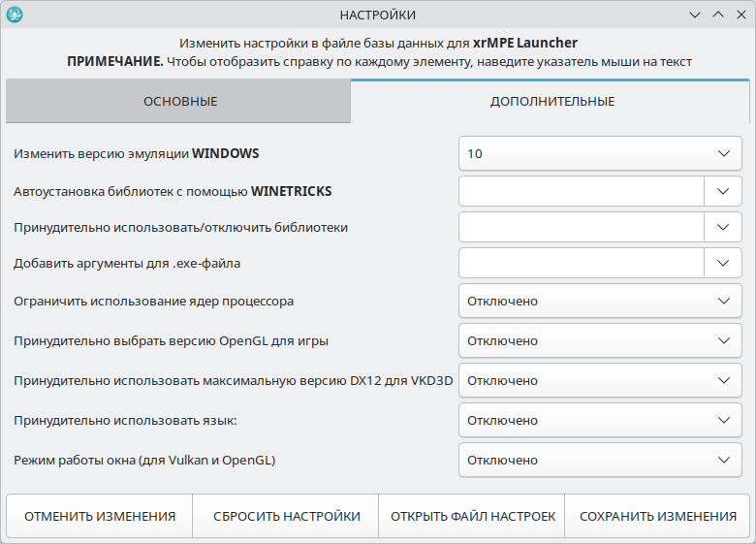
Task: Click the force libraries input field
Action: 581,227
